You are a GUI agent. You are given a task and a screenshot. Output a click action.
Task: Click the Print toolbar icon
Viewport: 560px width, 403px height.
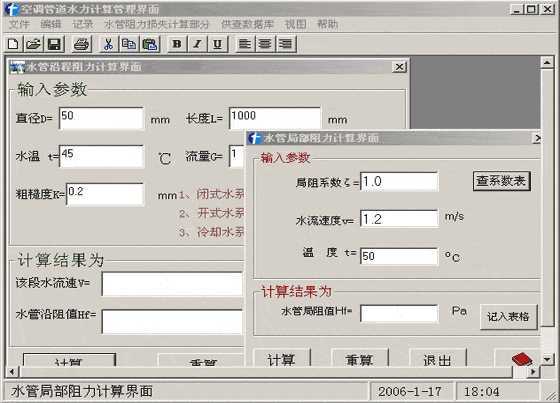pos(81,44)
